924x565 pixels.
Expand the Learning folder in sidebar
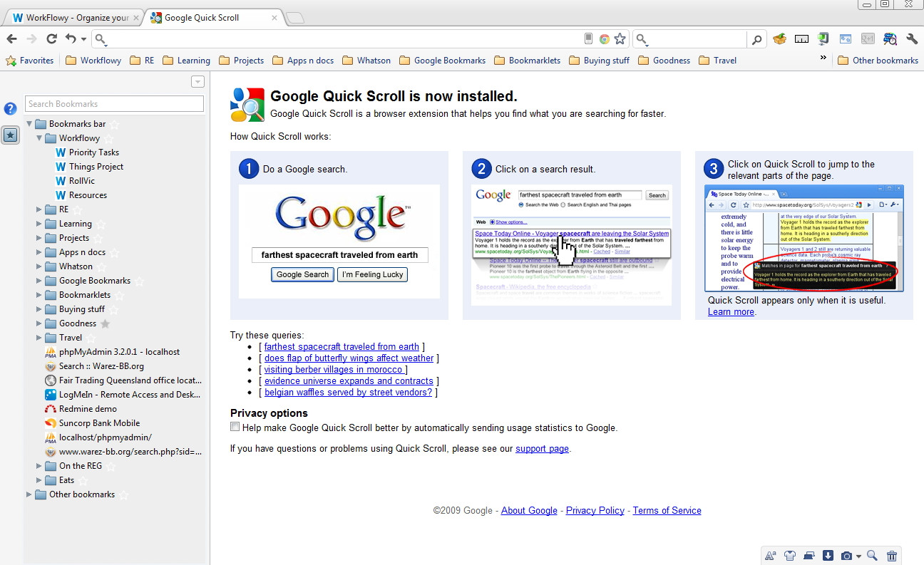click(x=39, y=224)
